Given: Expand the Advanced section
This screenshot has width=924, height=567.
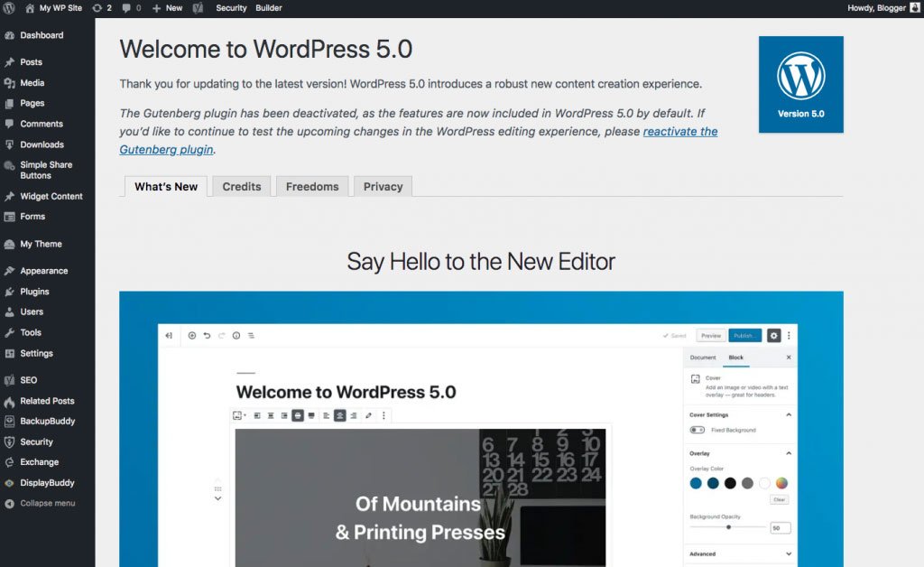Looking at the screenshot, I should tap(788, 553).
